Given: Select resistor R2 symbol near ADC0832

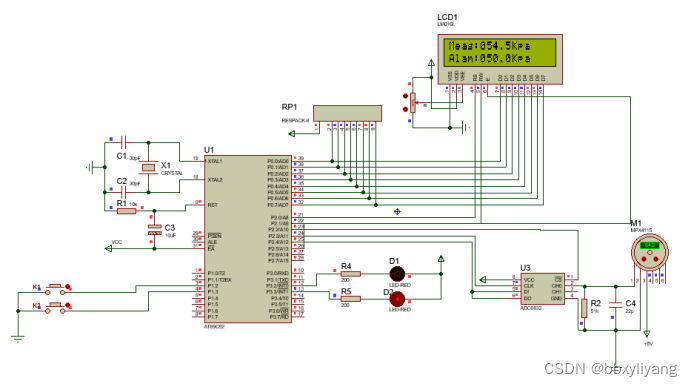Looking at the screenshot, I should coord(584,308).
